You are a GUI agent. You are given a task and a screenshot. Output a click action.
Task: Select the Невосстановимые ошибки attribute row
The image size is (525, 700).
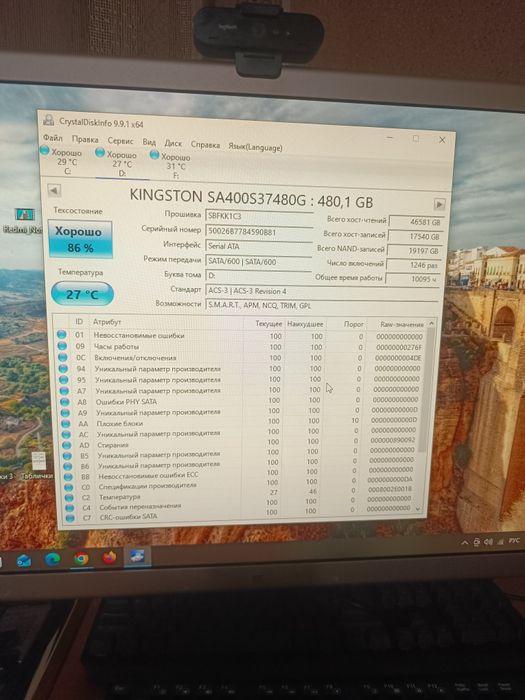click(240, 336)
